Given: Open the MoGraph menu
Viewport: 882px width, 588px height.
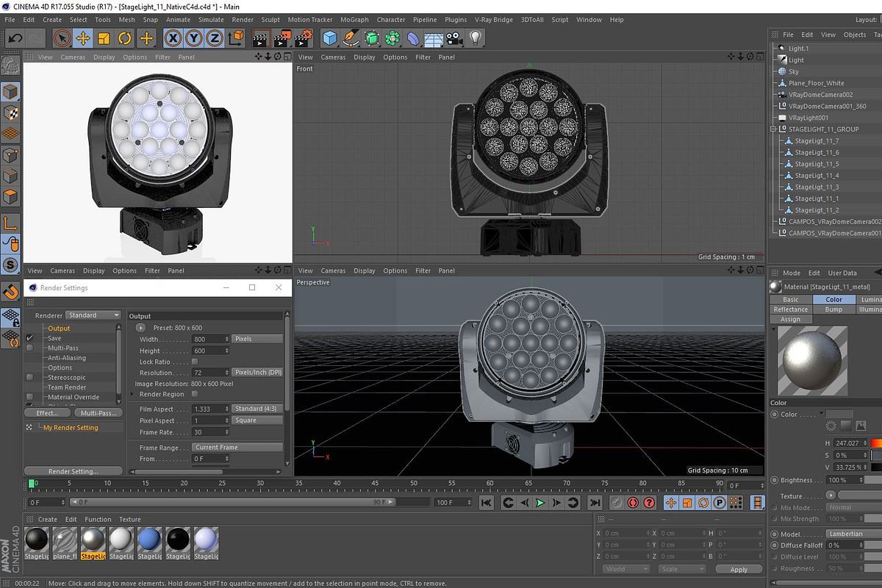Looking at the screenshot, I should (x=354, y=20).
